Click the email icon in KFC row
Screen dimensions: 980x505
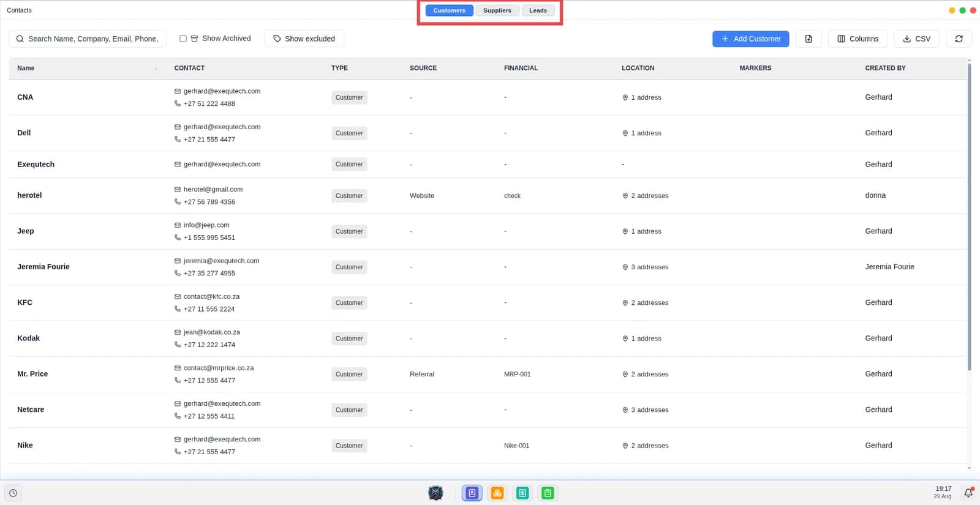[x=178, y=296]
